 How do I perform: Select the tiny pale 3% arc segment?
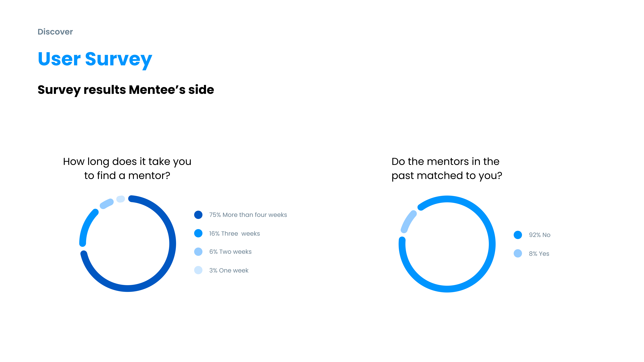pos(121,199)
